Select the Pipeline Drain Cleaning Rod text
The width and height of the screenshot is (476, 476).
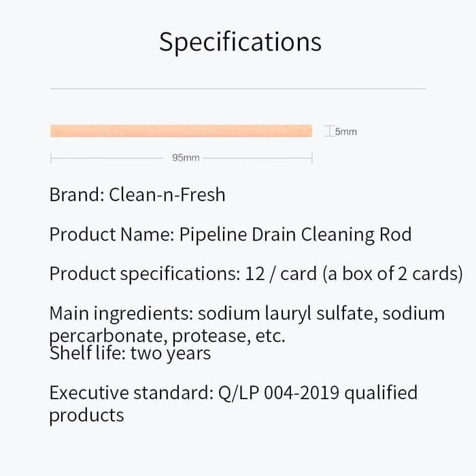[x=295, y=235]
